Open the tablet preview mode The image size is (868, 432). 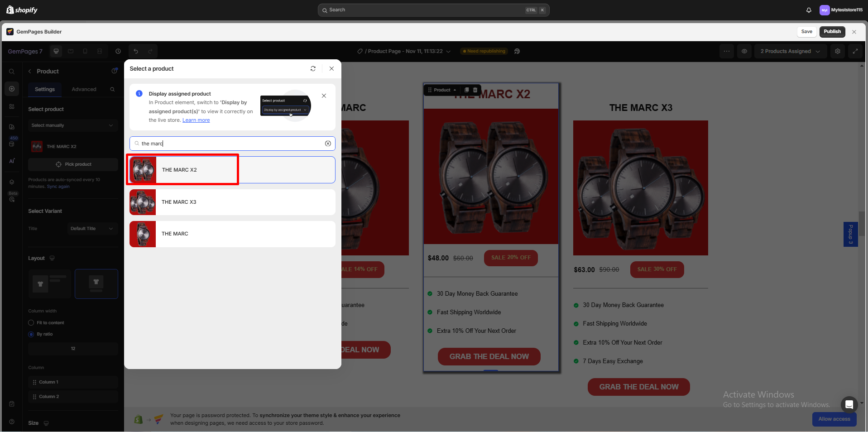coord(71,51)
